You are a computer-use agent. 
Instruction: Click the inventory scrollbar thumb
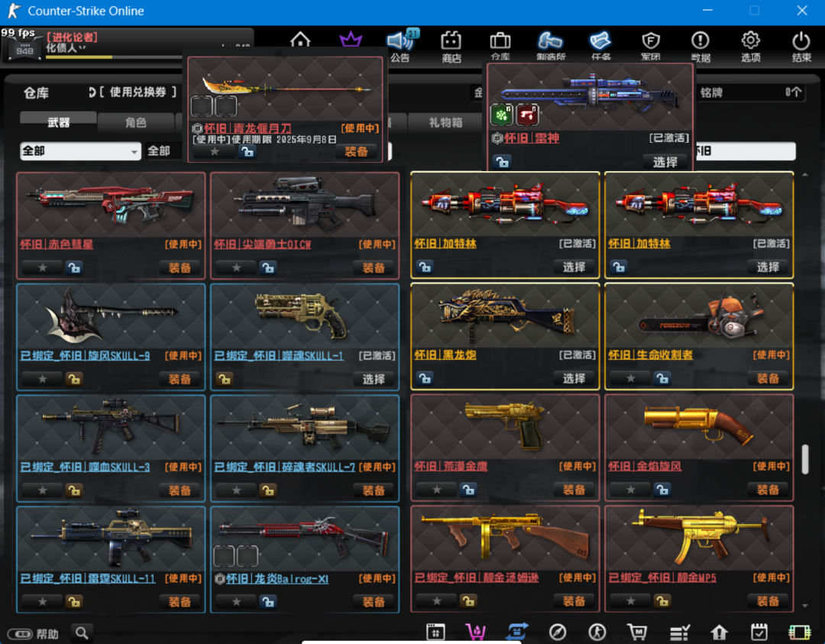coord(805,459)
